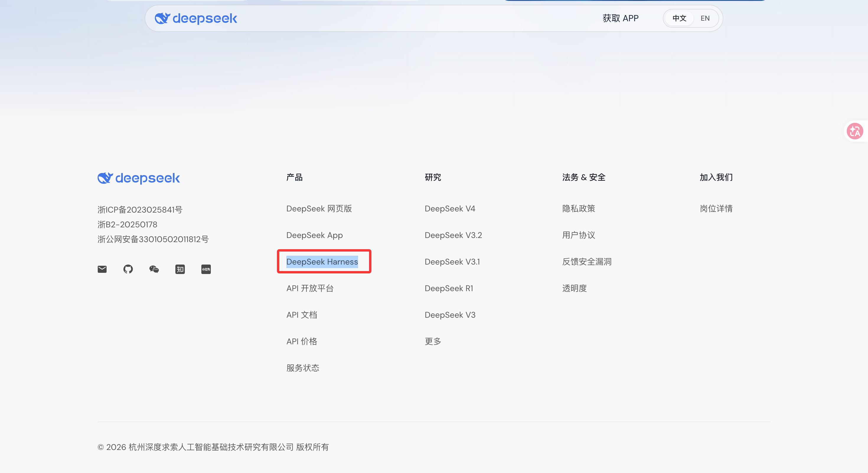Viewport: 868px width, 473px height.
Task: Open DeepSeek V3.2 research link
Action: tap(453, 235)
